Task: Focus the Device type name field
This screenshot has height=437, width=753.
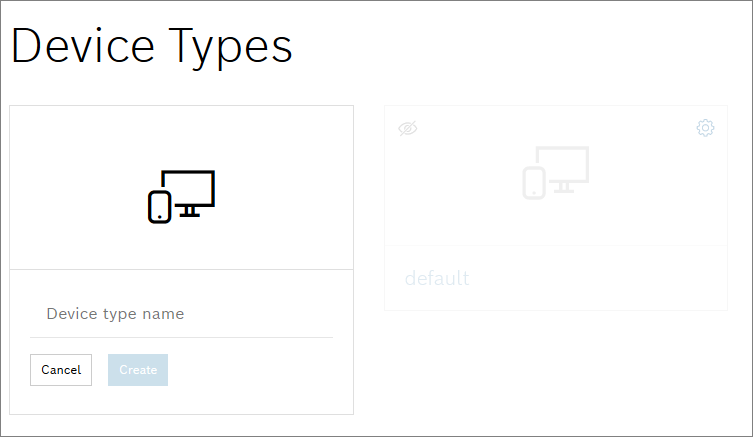Action: (181, 314)
